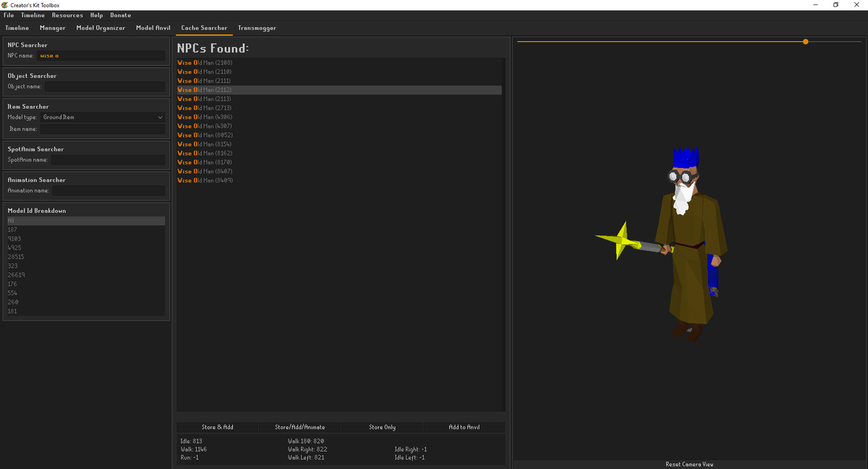Select Wise Old Man (2113)

tap(339, 99)
